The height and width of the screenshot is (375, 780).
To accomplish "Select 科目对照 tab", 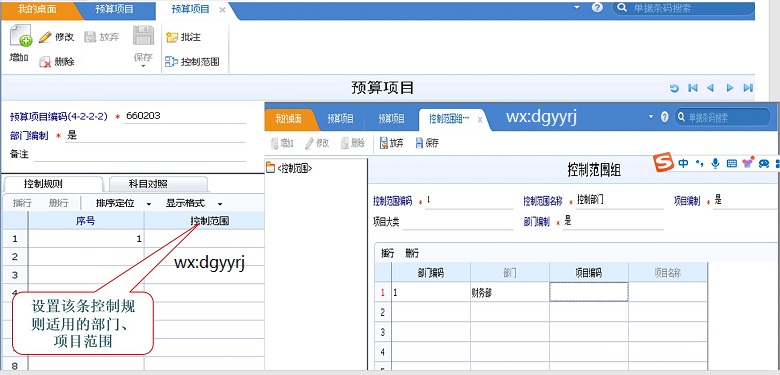I will point(148,184).
